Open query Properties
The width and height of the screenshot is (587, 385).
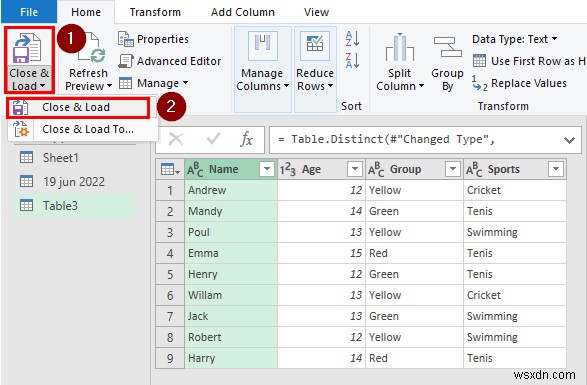(153, 39)
